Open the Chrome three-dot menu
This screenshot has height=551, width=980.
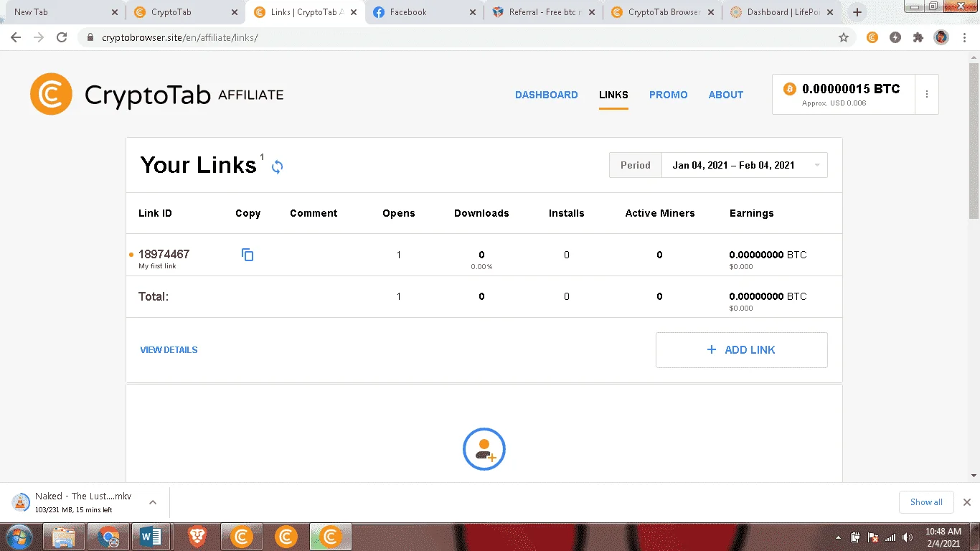[964, 37]
